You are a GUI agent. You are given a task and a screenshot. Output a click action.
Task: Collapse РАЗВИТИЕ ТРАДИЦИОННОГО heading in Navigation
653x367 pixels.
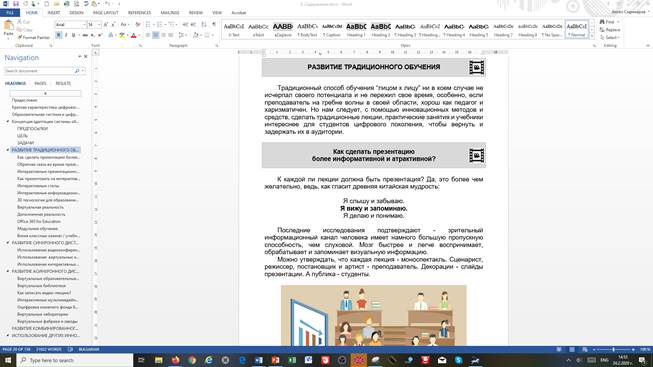[7, 150]
